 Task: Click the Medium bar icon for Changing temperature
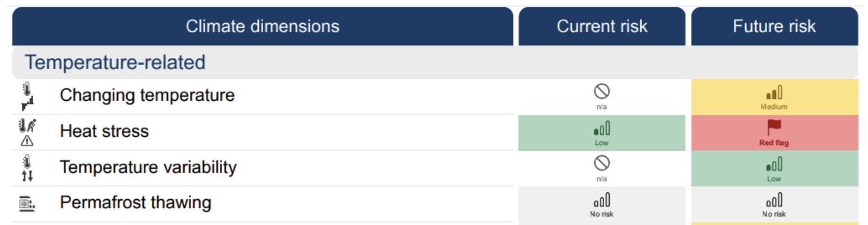tap(774, 93)
